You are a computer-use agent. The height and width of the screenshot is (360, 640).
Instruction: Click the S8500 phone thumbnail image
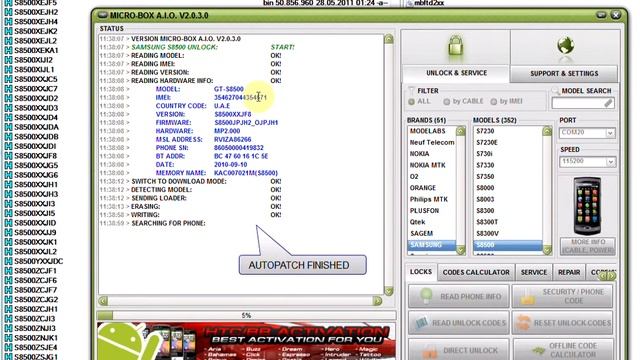click(587, 206)
